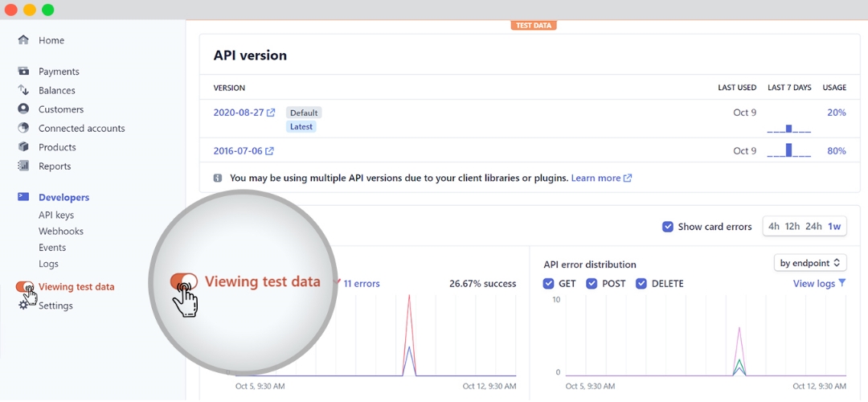This screenshot has height=402, width=868.
Task: Click the 80% usage value
Action: pyautogui.click(x=837, y=150)
